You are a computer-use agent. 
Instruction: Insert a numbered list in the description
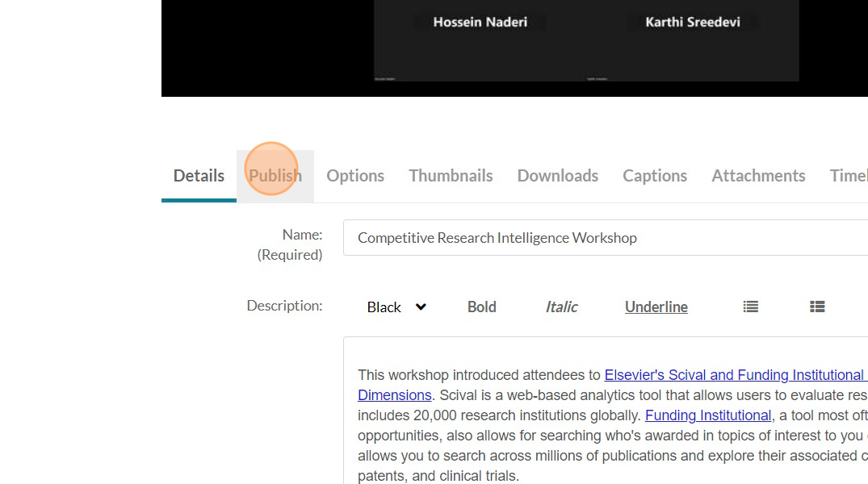coord(817,307)
